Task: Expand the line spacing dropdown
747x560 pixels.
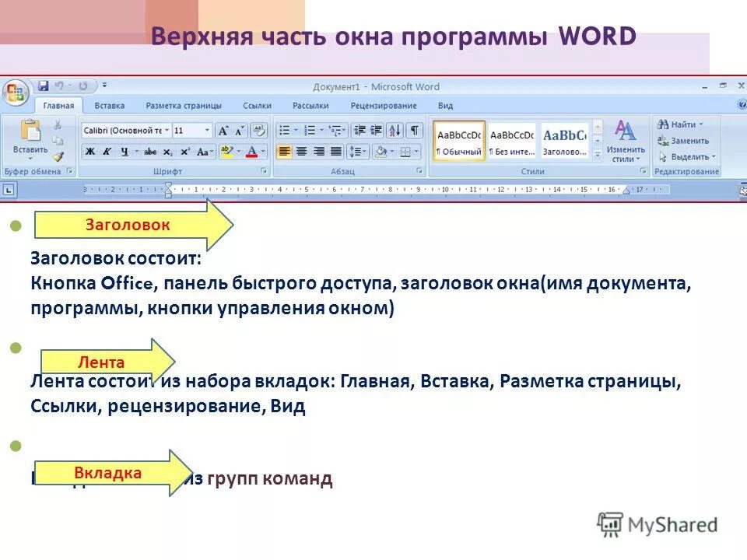Action: pos(364,152)
